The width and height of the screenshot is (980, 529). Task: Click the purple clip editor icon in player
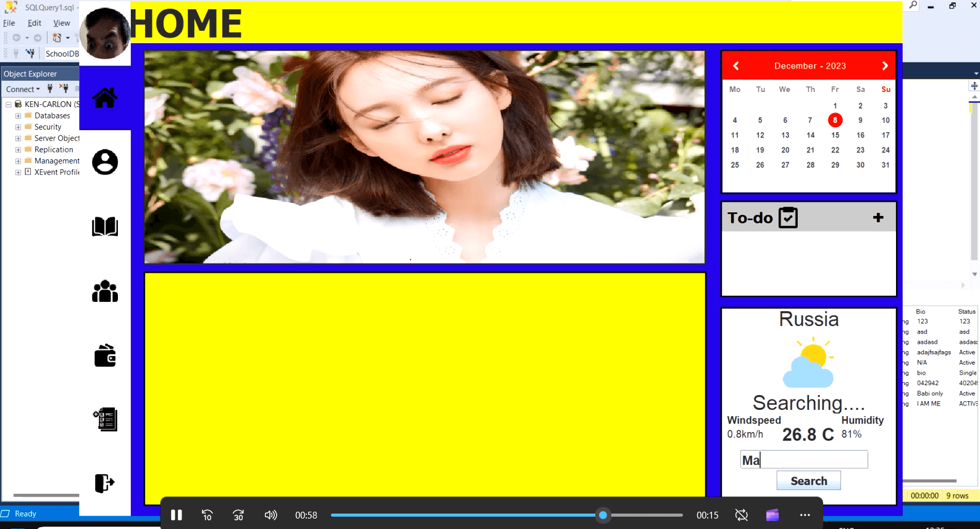(773, 515)
